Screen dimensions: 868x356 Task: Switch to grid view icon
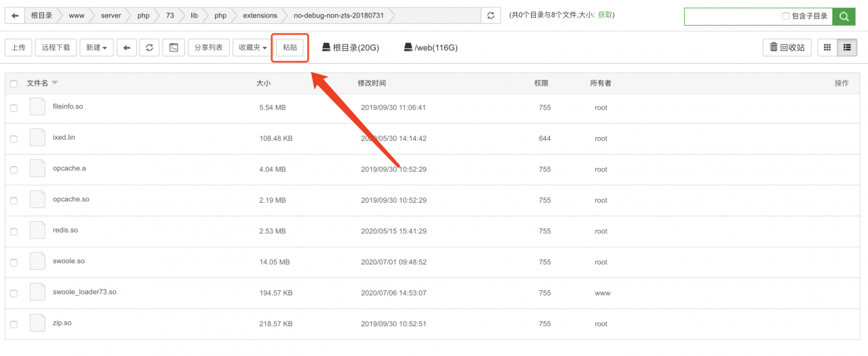coord(827,47)
